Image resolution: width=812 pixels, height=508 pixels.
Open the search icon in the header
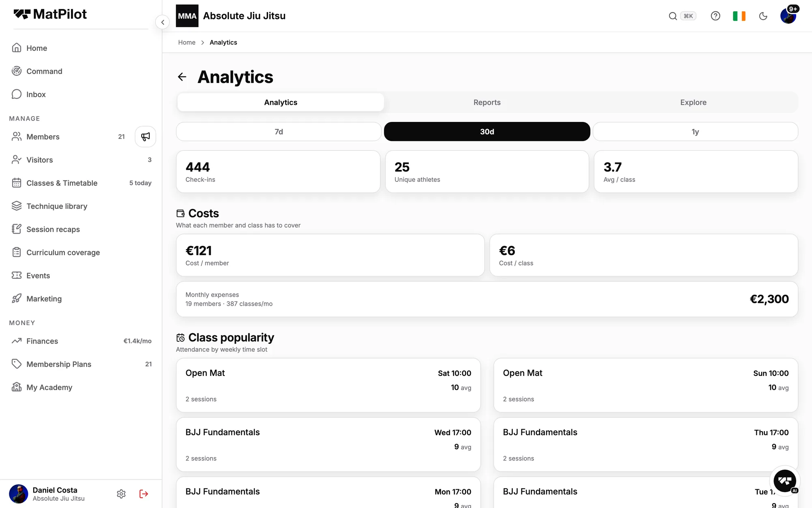[673, 16]
